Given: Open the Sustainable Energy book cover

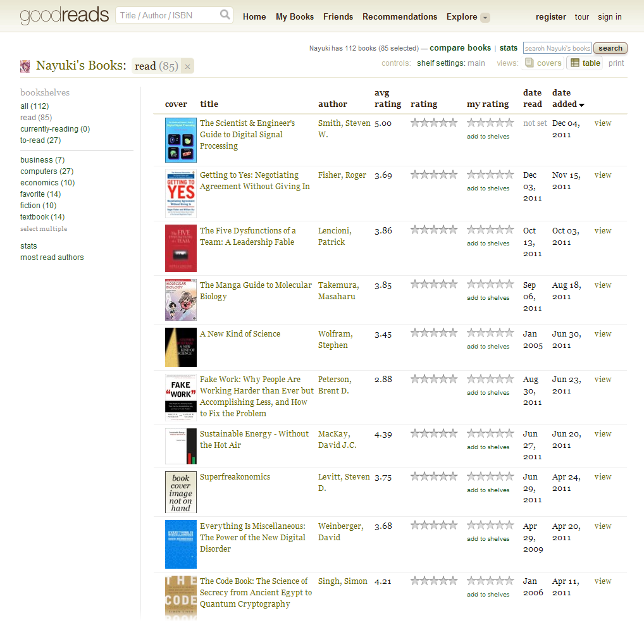Looking at the screenshot, I should (181, 446).
